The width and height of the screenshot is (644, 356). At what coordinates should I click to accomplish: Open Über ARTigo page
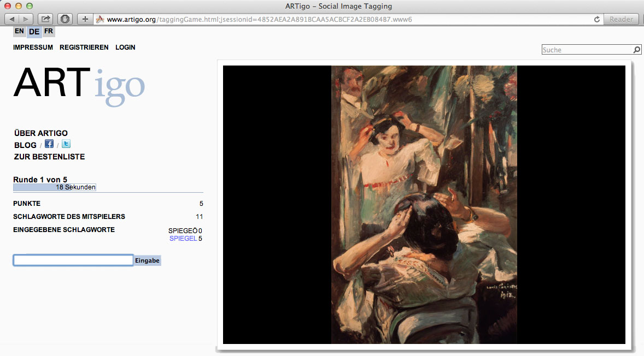[x=41, y=133]
